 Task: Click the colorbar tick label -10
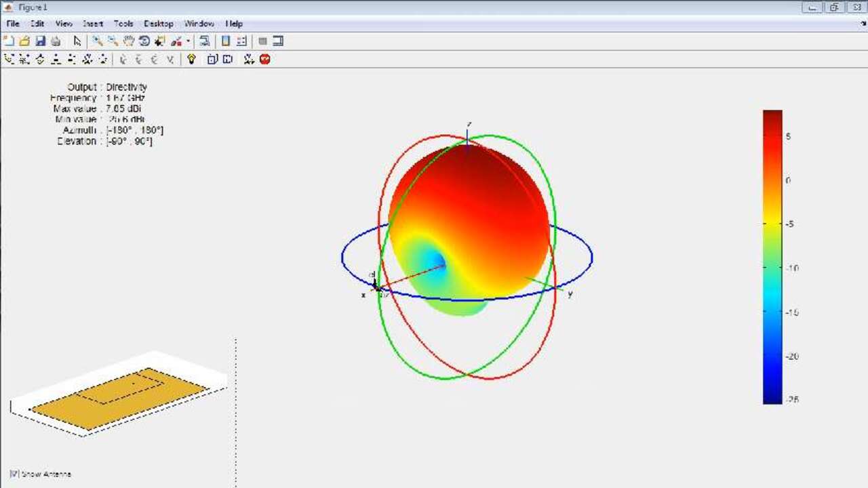(791, 268)
